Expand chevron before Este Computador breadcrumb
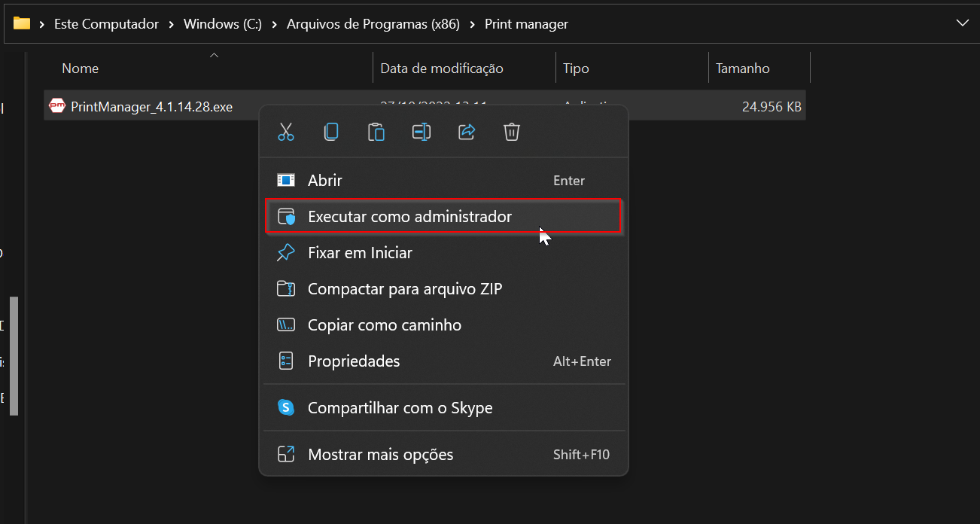 pyautogui.click(x=41, y=24)
